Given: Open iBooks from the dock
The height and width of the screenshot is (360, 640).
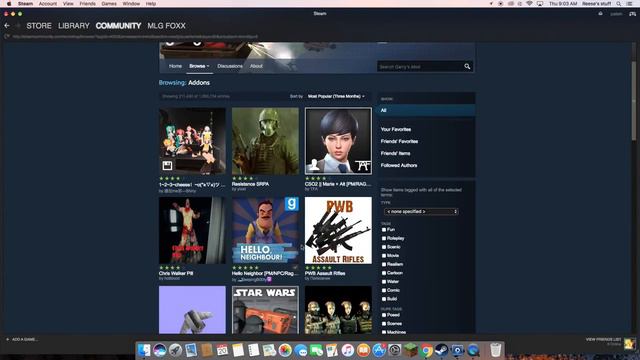Looking at the screenshot, I should click(363, 350).
